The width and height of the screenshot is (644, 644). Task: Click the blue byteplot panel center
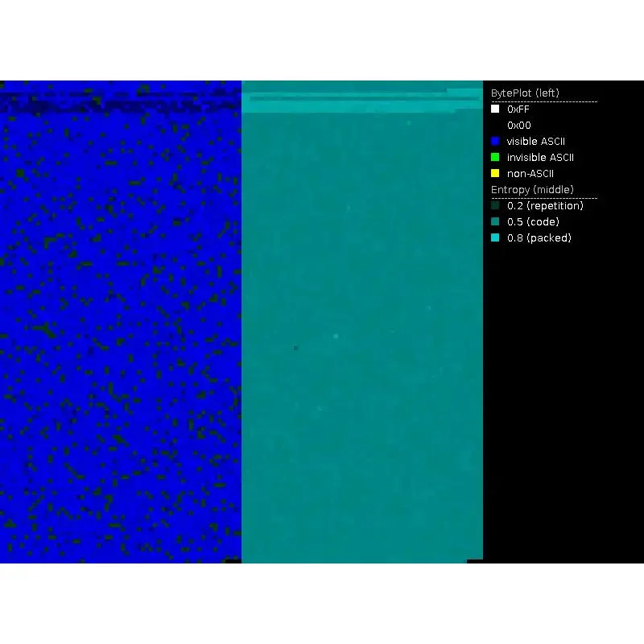[121, 321]
